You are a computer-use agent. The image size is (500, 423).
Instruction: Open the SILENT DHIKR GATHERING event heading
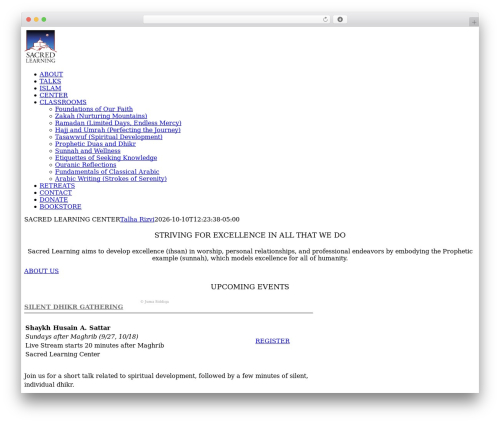click(74, 307)
